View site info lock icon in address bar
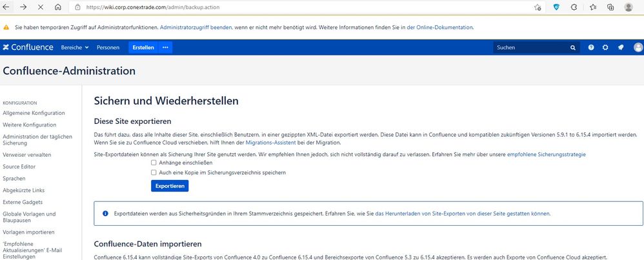 [x=77, y=7]
